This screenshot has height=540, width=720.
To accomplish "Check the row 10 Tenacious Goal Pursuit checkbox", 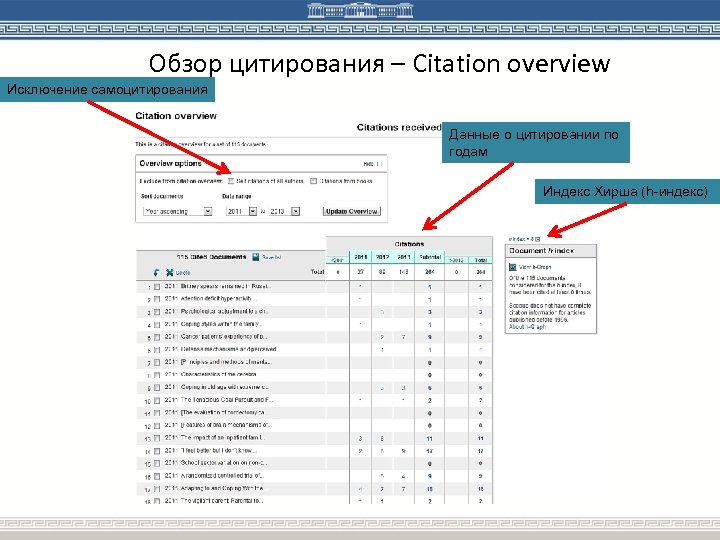I will (157, 400).
